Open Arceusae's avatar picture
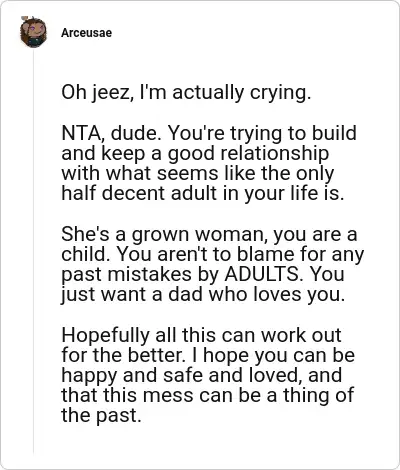Screen dimensions: 400x470 coord(33,32)
